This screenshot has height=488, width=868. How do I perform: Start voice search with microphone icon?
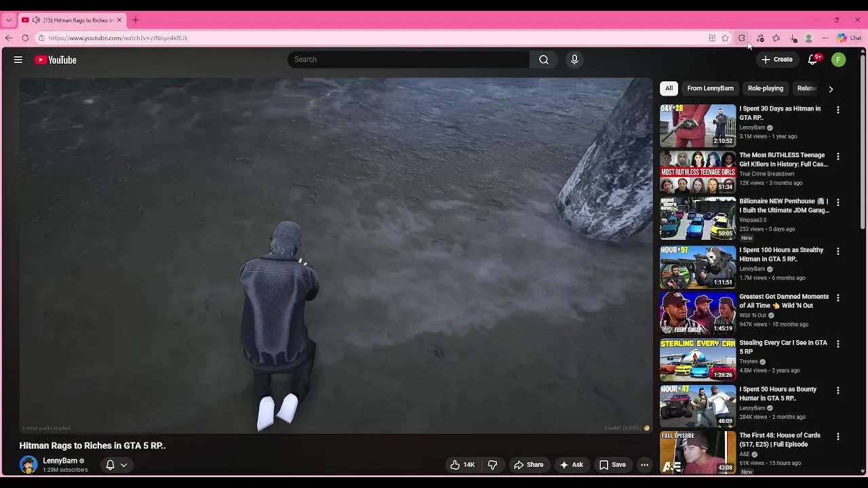tap(574, 60)
